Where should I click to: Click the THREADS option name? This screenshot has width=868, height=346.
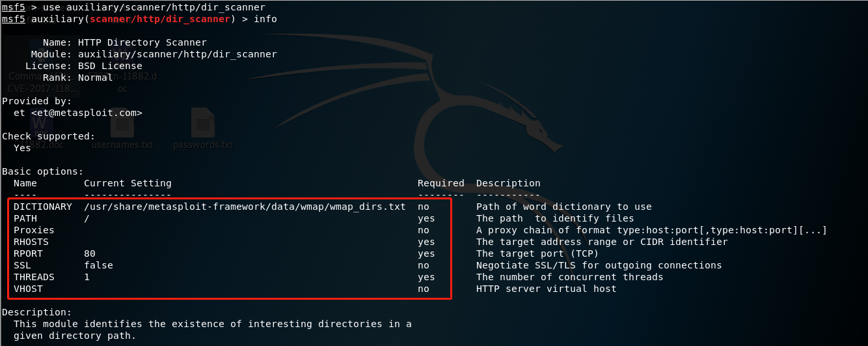click(x=34, y=277)
